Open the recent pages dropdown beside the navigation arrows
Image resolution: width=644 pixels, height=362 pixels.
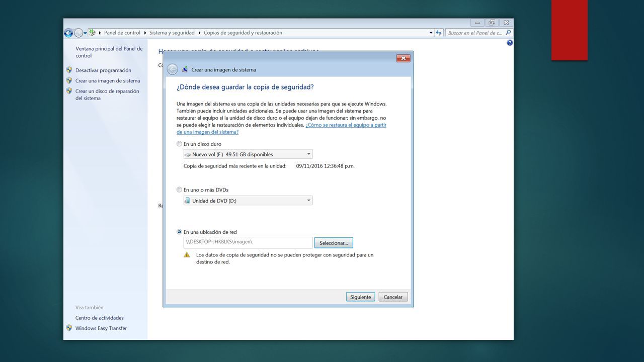click(x=85, y=33)
